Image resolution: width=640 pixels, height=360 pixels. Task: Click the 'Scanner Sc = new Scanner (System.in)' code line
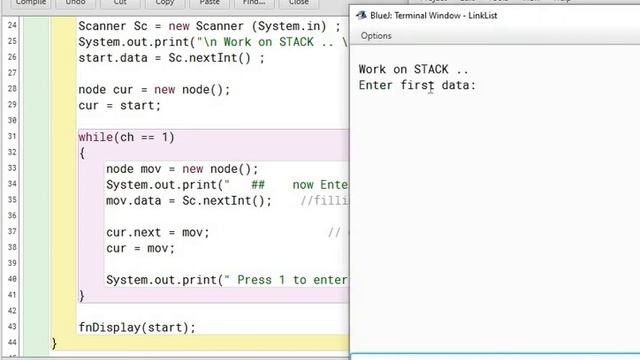(x=209, y=26)
